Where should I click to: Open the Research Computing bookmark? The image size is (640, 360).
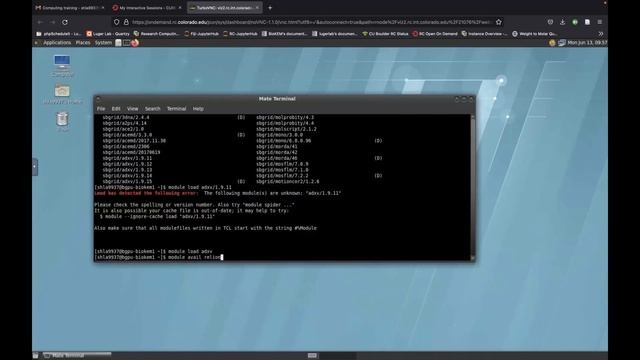pyautogui.click(x=157, y=33)
